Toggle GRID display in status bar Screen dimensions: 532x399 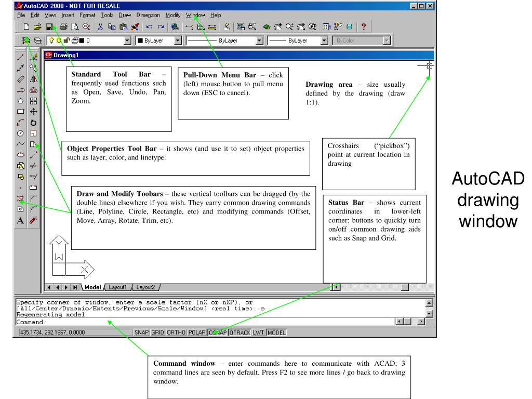click(158, 332)
